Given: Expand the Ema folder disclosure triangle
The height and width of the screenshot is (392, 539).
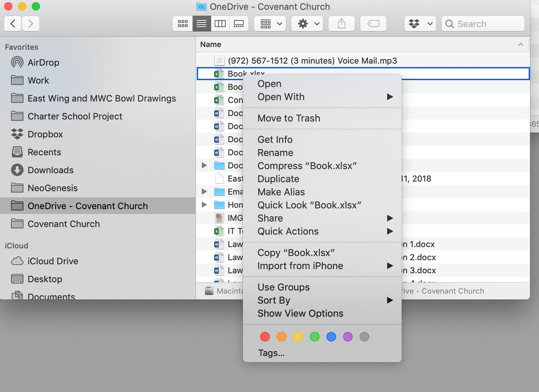Looking at the screenshot, I should pos(204,192).
